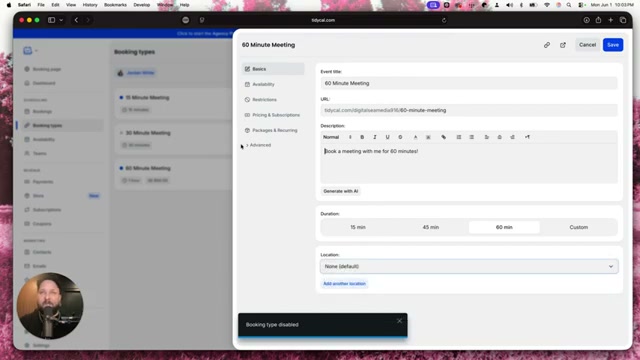This screenshot has height=360, width=640.
Task: Select Custom duration
Action: click(x=578, y=227)
